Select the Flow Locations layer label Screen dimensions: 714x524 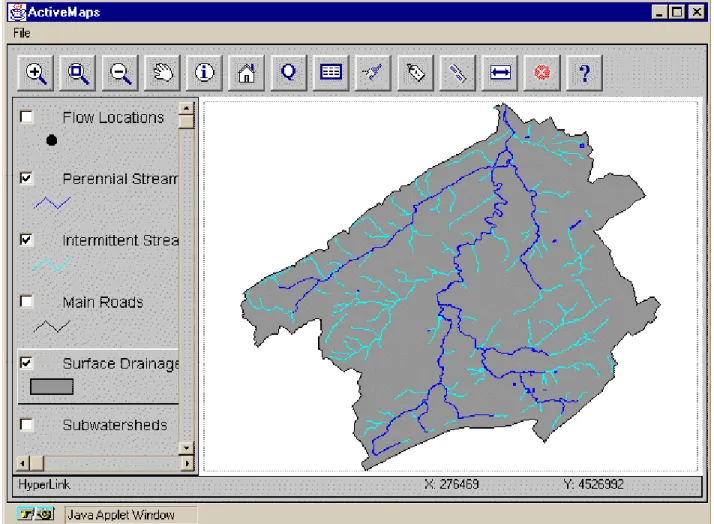tap(113, 117)
